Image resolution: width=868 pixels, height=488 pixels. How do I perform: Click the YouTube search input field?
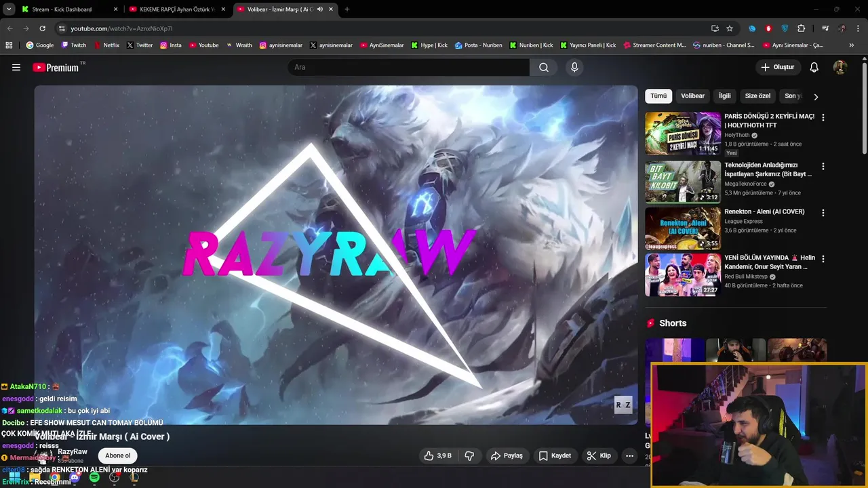point(408,67)
